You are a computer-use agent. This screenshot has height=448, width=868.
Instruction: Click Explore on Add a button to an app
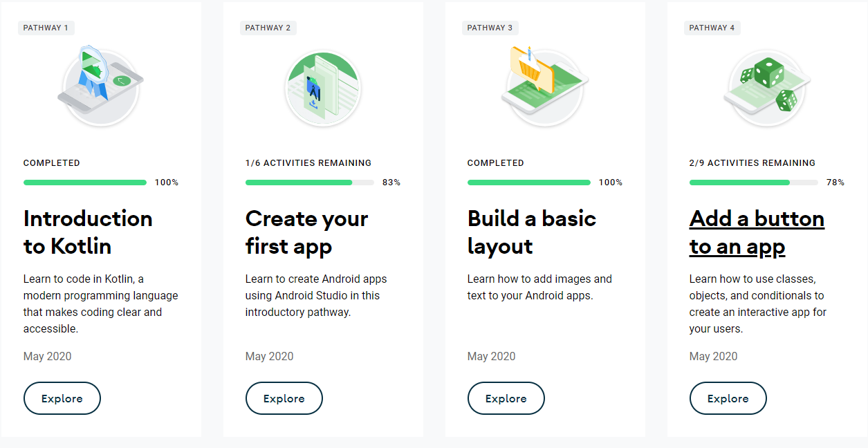[x=728, y=398]
